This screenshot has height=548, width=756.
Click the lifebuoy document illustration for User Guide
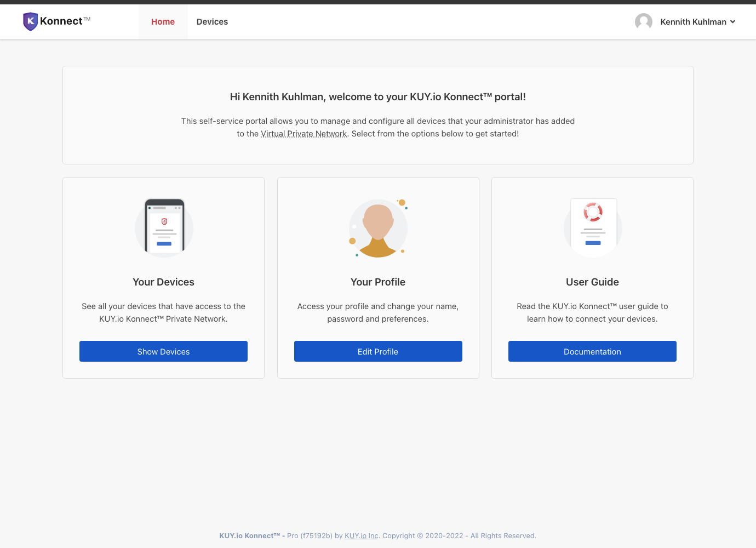(x=593, y=228)
